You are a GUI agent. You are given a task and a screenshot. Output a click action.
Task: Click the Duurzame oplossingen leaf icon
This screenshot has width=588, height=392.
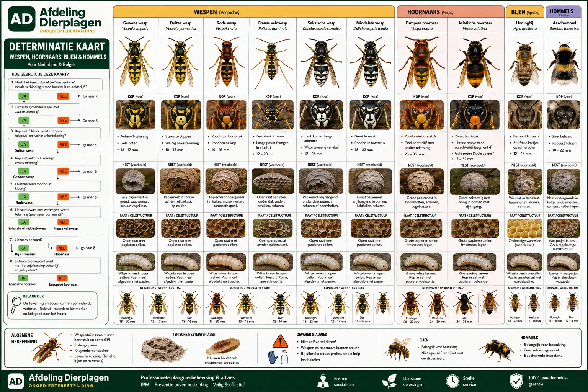coord(390,381)
